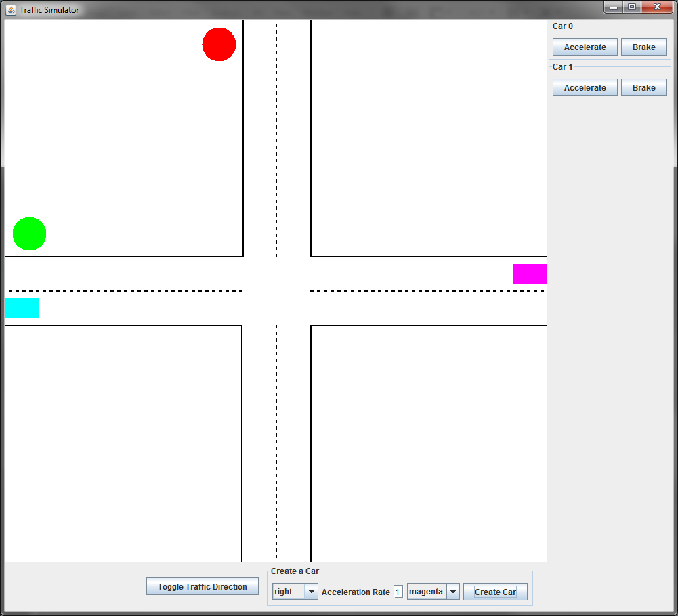Accelerate Car 0
Viewport: 678px width, 616px height.
click(585, 47)
